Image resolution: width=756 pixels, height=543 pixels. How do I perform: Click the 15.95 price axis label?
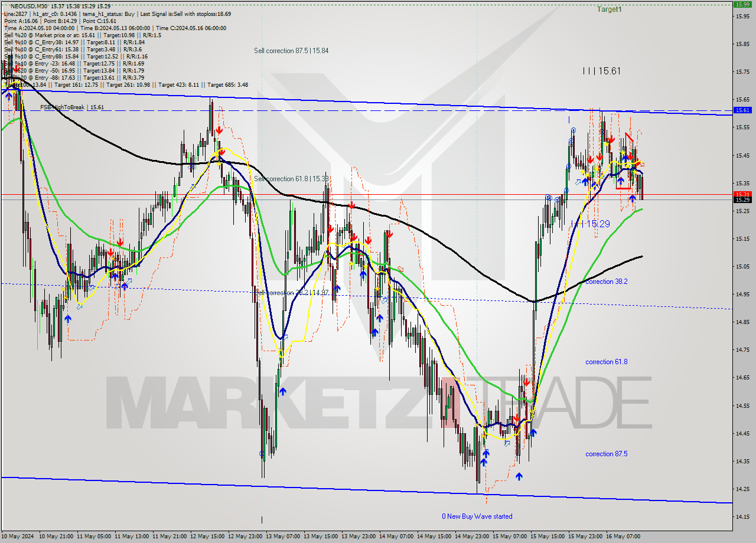click(742, 16)
